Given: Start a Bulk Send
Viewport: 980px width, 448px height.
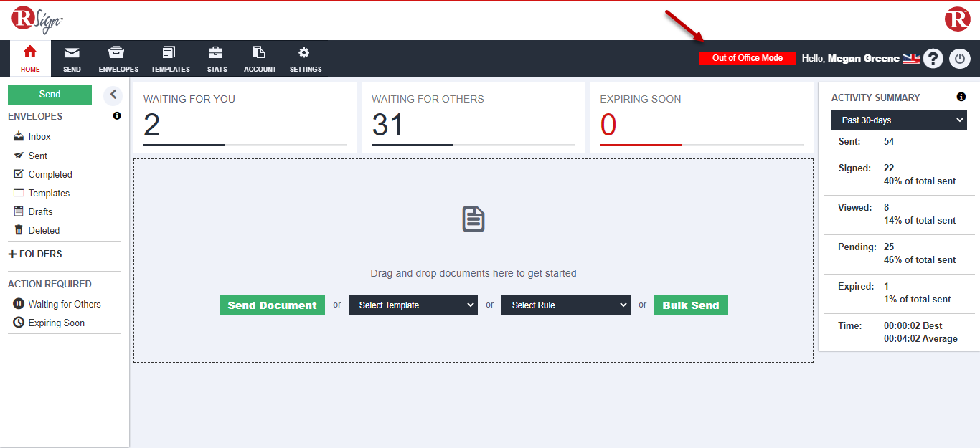Looking at the screenshot, I should click(690, 305).
